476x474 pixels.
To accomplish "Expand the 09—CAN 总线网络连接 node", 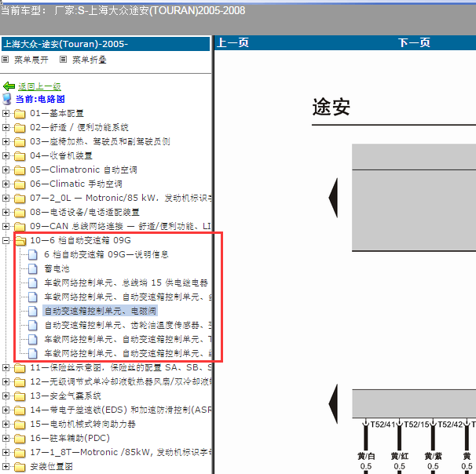I will pyautogui.click(x=5, y=226).
